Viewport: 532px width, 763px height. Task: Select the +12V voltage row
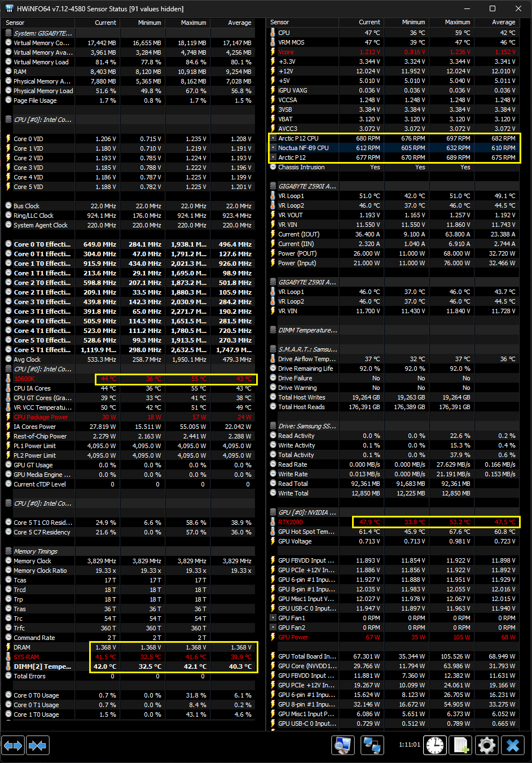(x=393, y=71)
